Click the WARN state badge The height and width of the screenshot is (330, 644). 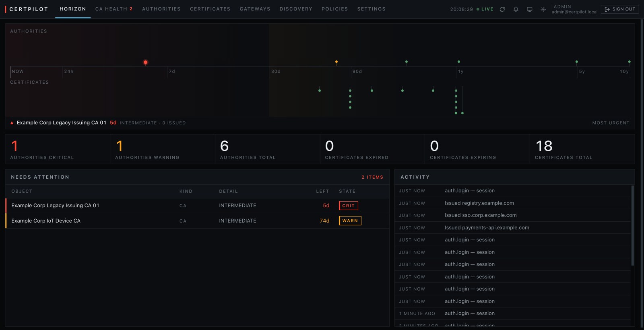(350, 221)
